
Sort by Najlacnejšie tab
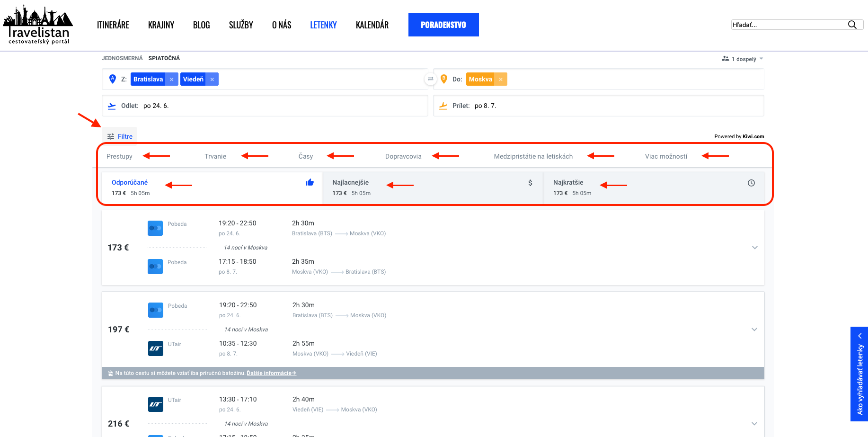click(x=433, y=187)
